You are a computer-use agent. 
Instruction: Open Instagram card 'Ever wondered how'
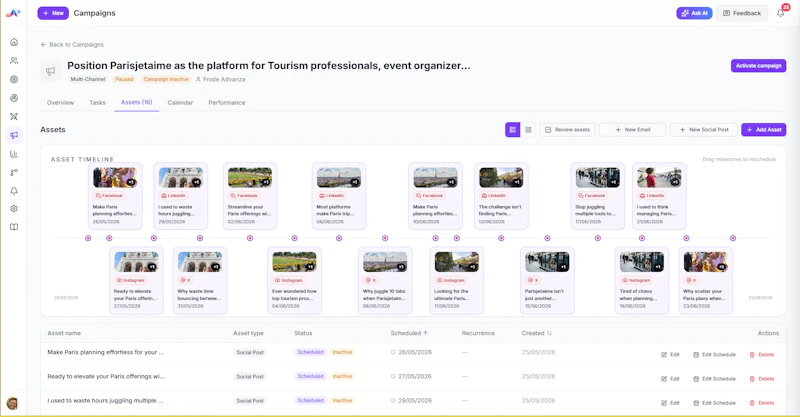294,280
